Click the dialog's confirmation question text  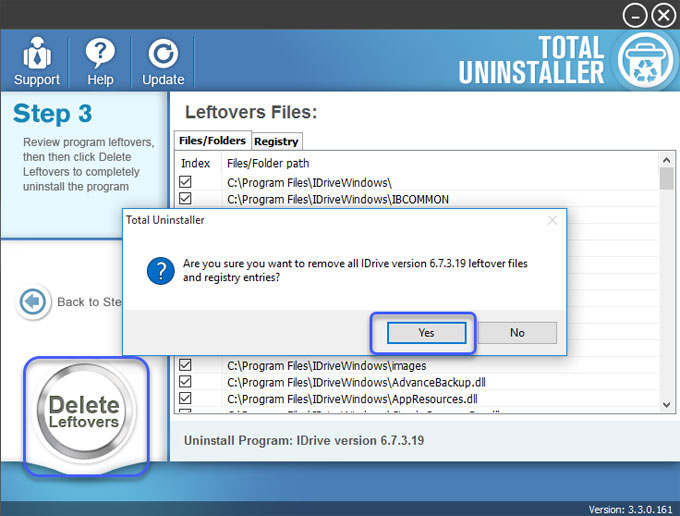[355, 270]
